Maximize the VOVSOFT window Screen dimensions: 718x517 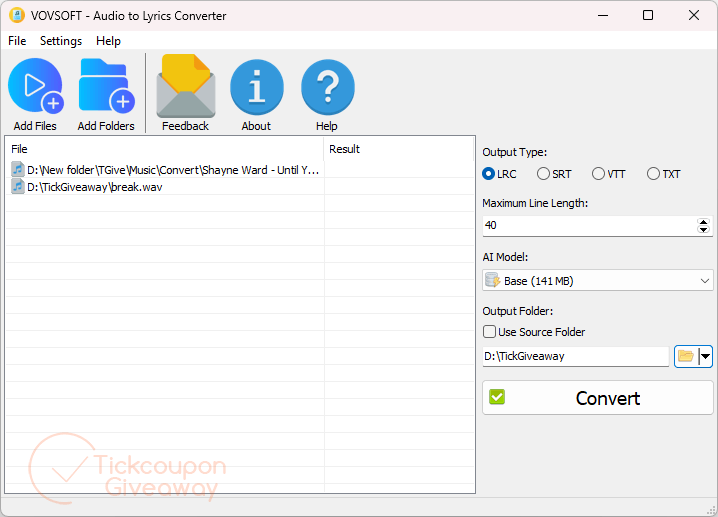point(648,15)
